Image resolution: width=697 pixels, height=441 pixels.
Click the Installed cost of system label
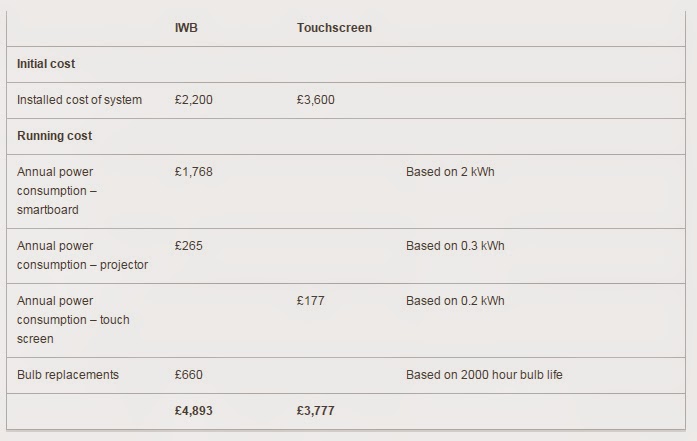click(79, 100)
